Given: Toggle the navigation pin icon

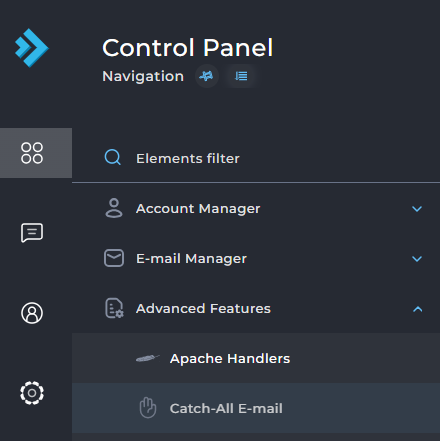Looking at the screenshot, I should coord(207,76).
